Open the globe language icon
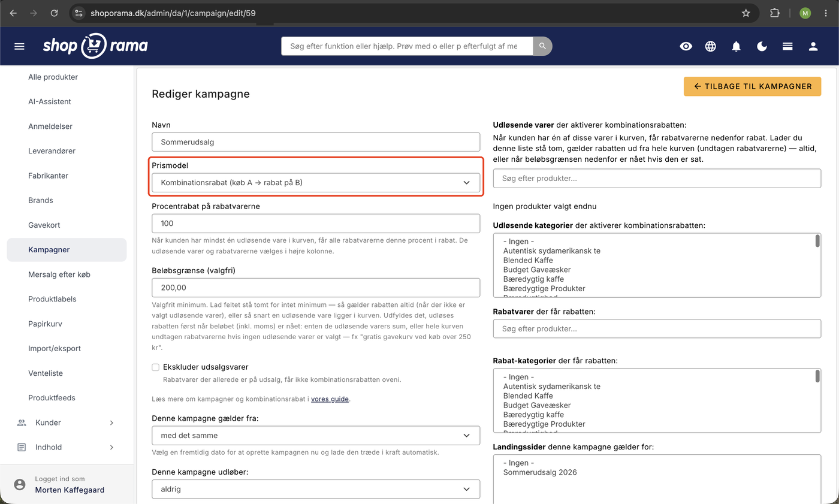839x504 pixels. [711, 46]
